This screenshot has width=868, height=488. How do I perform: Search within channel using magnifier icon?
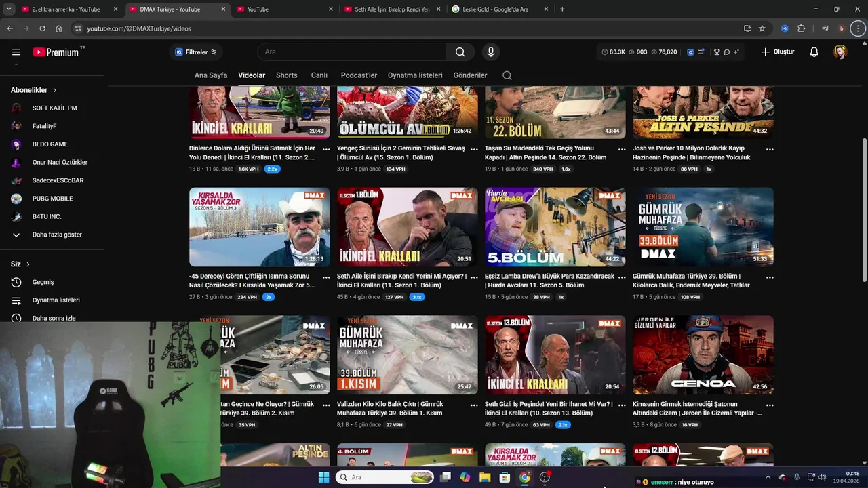point(507,75)
